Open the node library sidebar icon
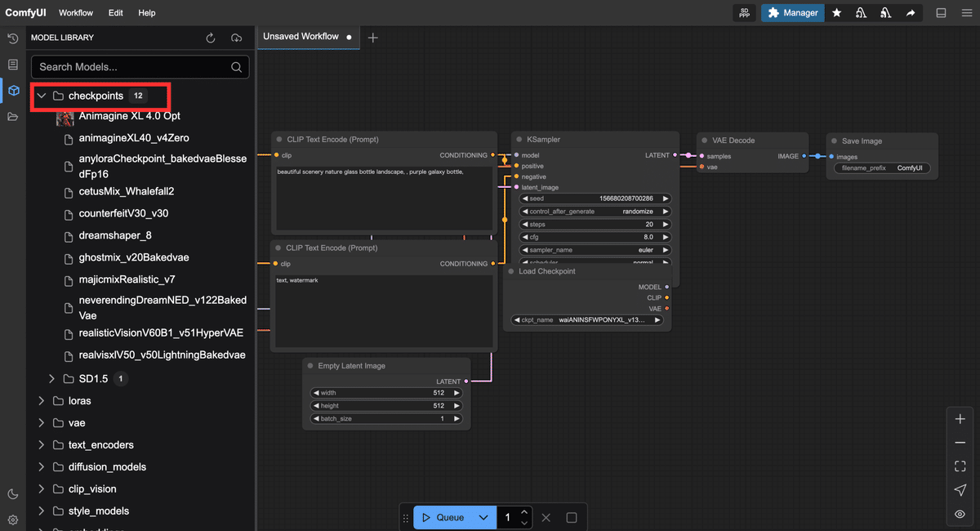 click(x=13, y=65)
